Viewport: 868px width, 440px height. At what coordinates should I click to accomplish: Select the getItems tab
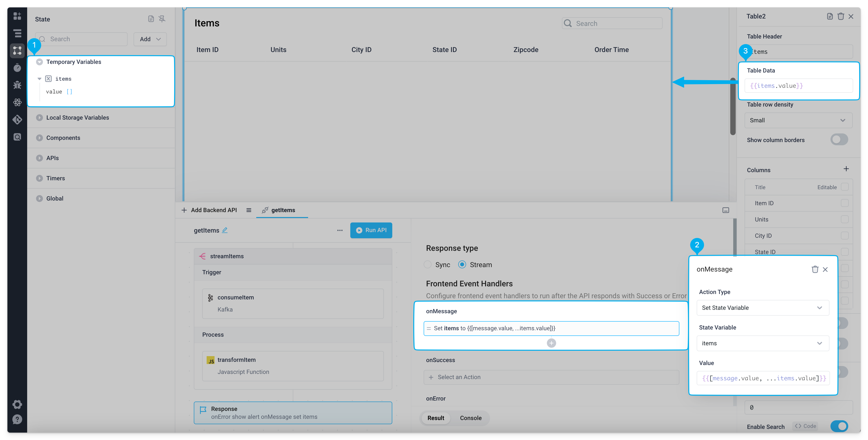283,210
